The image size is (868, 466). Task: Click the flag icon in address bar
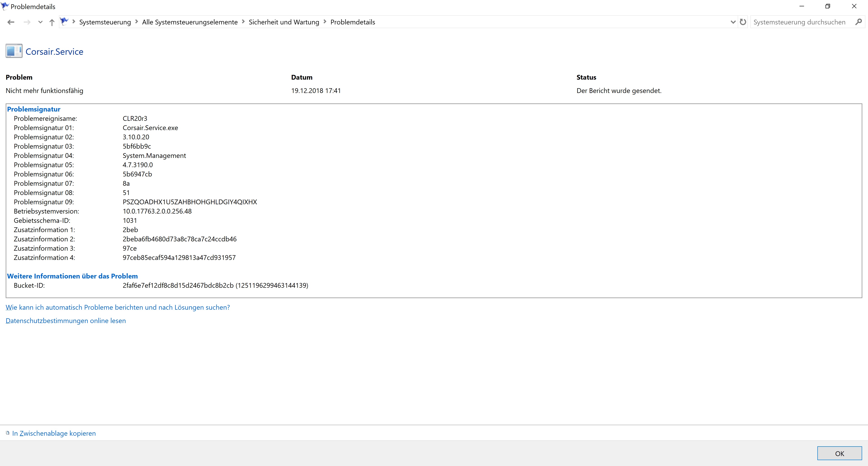point(64,21)
